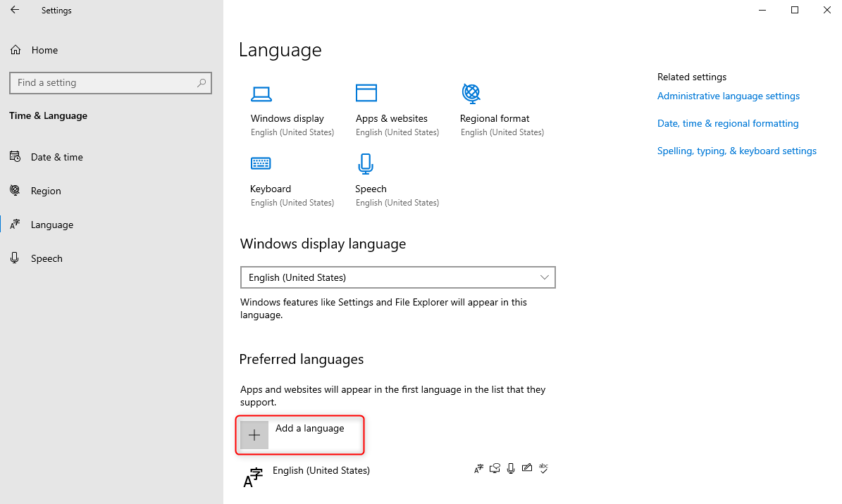Click the Speech tile label near Keyboard
842x504 pixels.
pos(371,189)
